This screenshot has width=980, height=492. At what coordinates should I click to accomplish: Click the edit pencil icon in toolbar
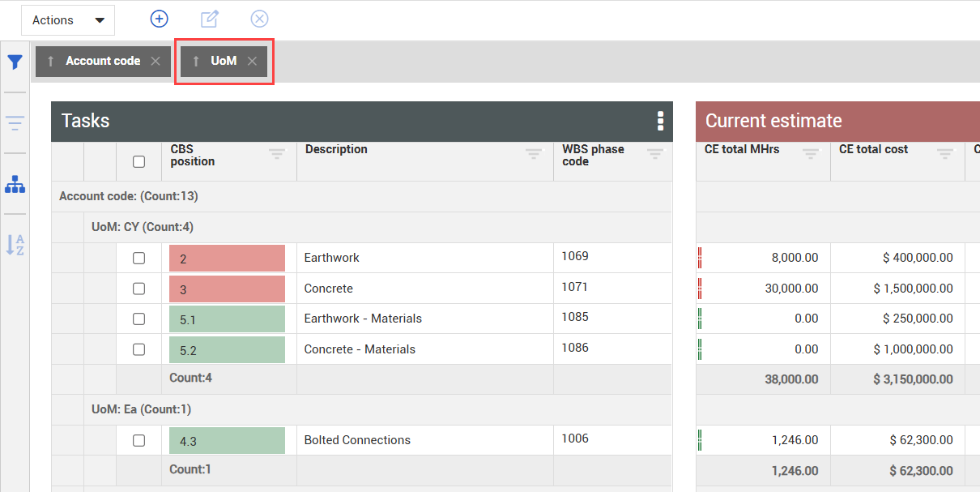pos(210,19)
